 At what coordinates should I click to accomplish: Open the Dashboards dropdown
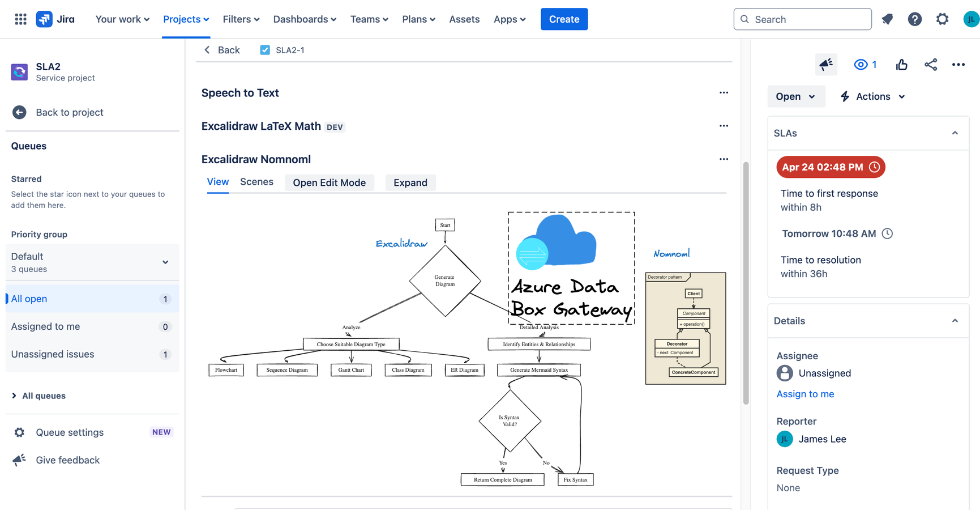pyautogui.click(x=305, y=19)
